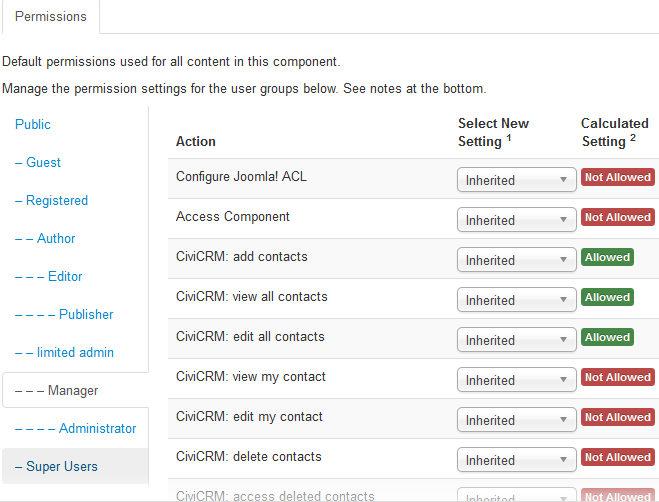Open the Permissions tab
The height and width of the screenshot is (502, 659).
[x=51, y=17]
